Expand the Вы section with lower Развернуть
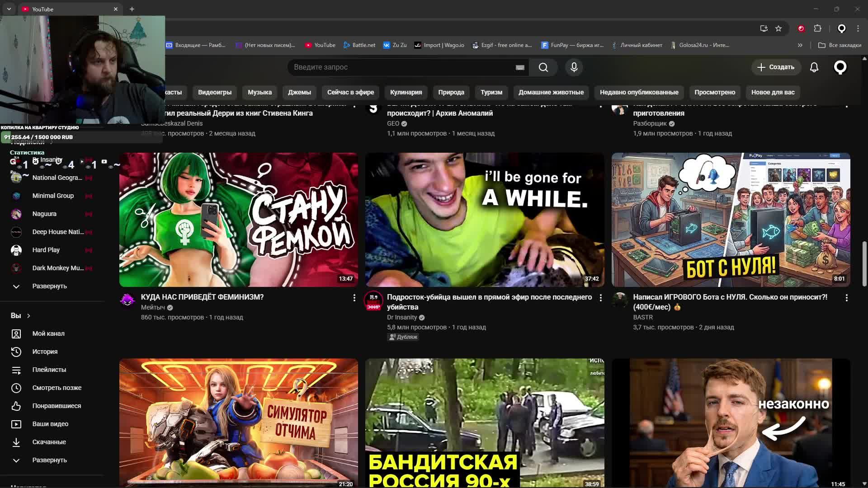868x488 pixels. (x=49, y=460)
